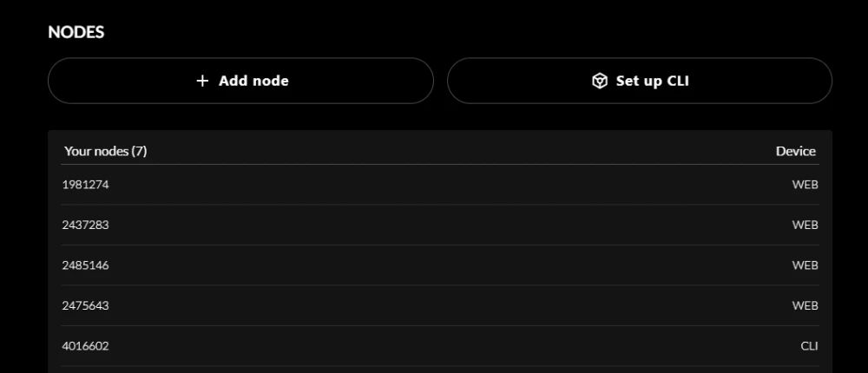
Task: Click the plus icon in Add node
Action: [202, 81]
